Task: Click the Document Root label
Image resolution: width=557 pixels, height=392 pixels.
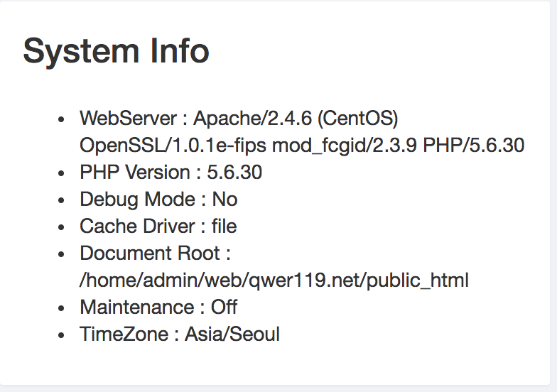Action: click(150, 254)
